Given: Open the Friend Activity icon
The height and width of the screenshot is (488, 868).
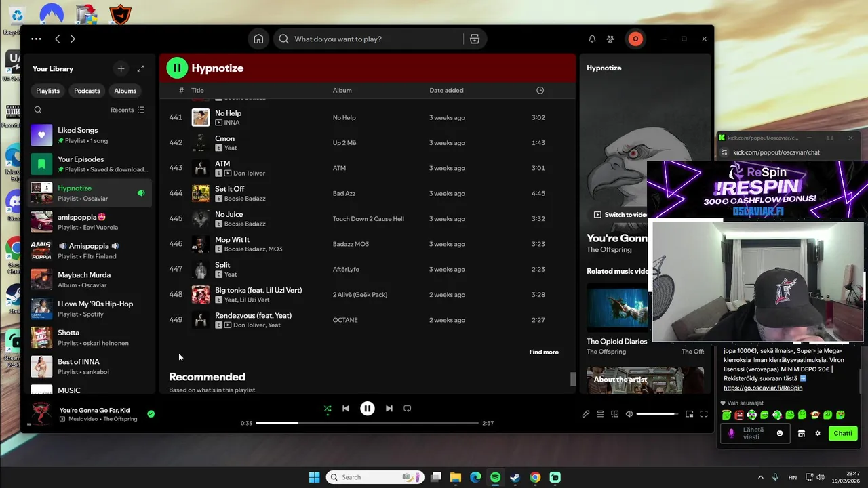Looking at the screenshot, I should coord(610,39).
